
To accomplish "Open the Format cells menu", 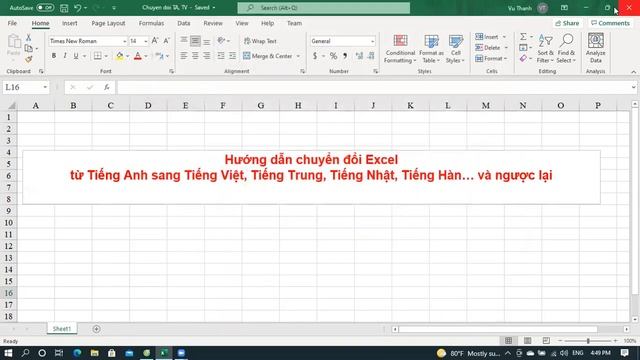I will click(x=491, y=59).
